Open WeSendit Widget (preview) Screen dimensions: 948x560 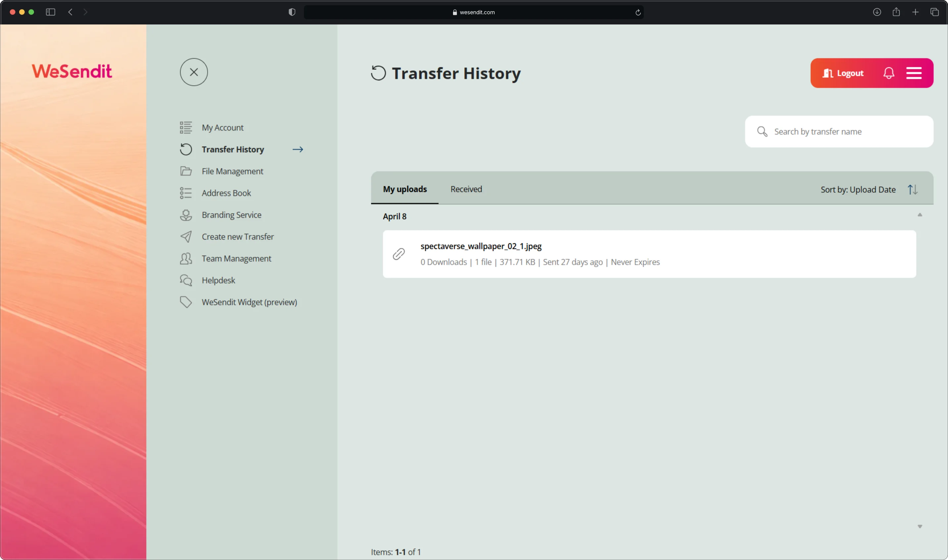pyautogui.click(x=249, y=302)
